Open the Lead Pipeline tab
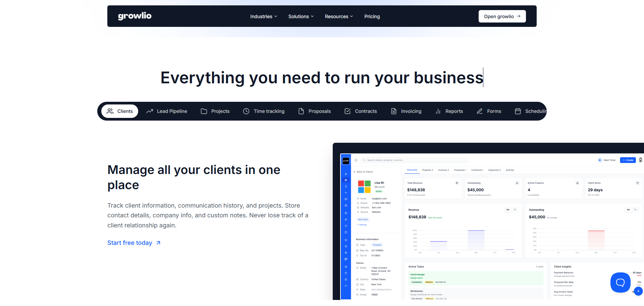This screenshot has width=644, height=306. [x=167, y=111]
